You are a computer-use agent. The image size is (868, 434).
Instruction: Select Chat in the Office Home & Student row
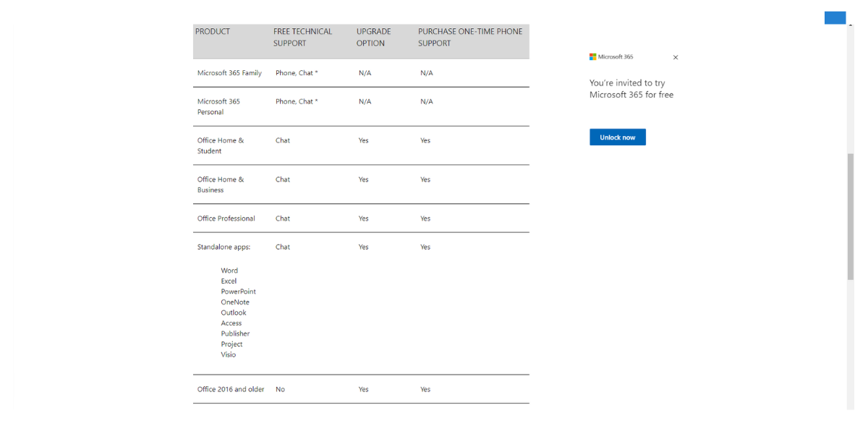283,140
